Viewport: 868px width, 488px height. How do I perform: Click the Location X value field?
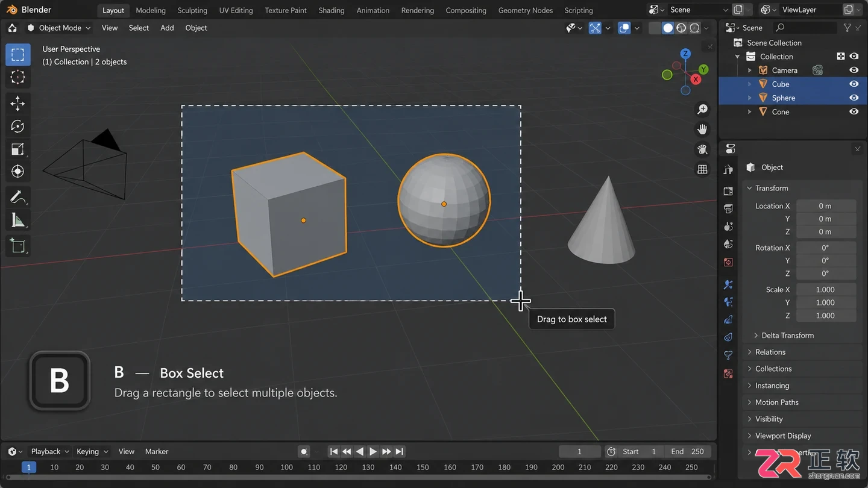pyautogui.click(x=826, y=206)
